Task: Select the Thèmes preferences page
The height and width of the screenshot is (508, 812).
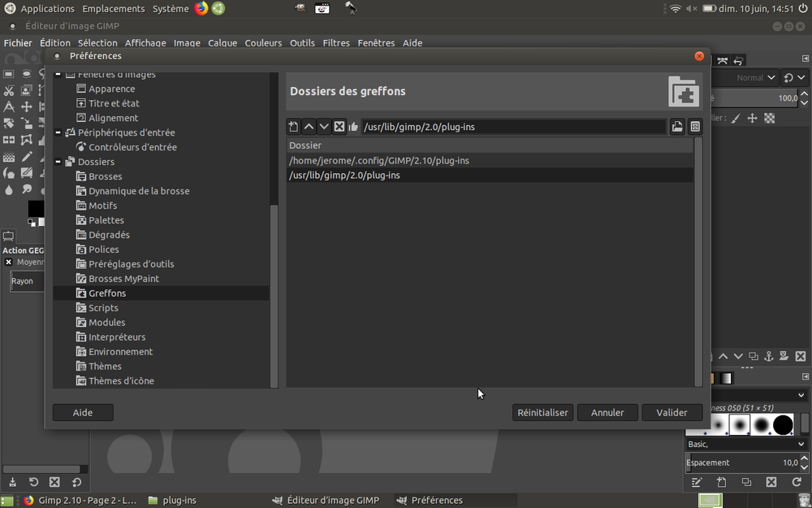Action: [105, 366]
